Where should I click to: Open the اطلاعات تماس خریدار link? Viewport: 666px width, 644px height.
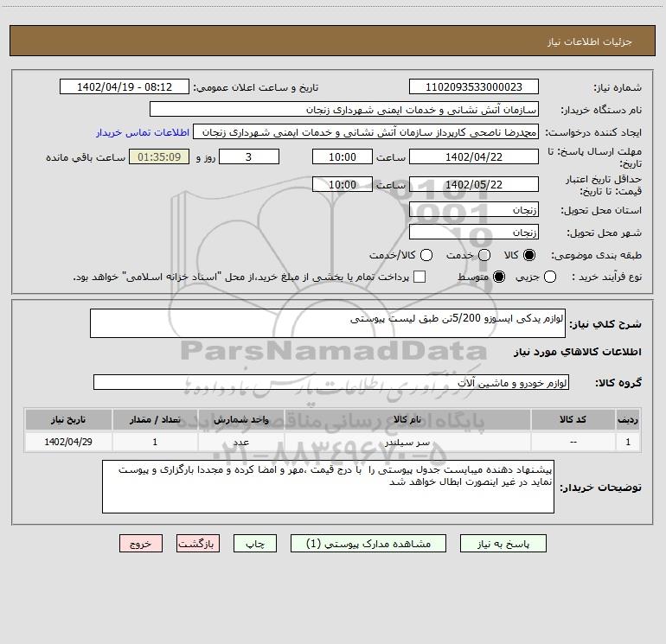[x=143, y=132]
